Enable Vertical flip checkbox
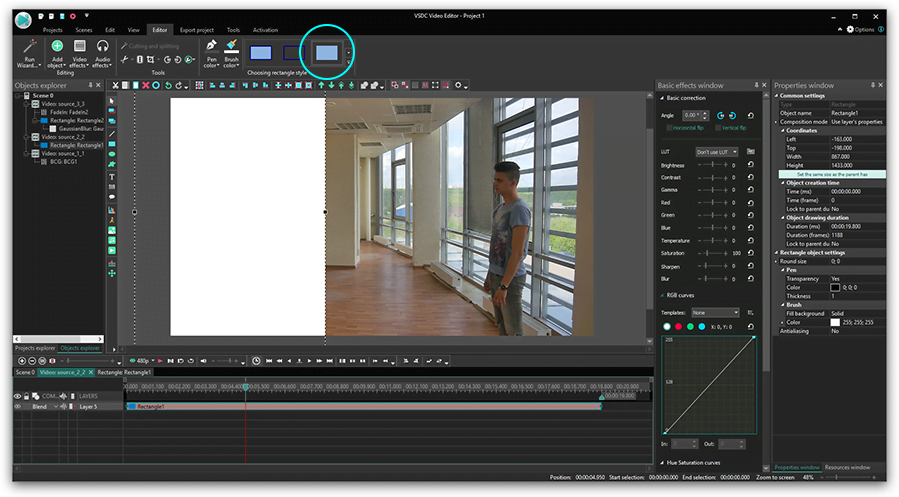This screenshot has height=497, width=899. (718, 128)
